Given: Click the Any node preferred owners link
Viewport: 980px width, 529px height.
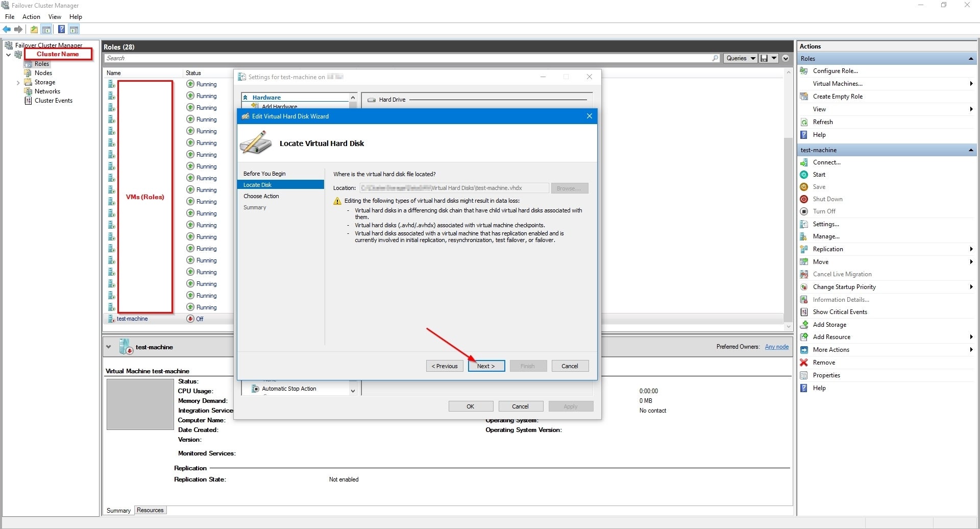Looking at the screenshot, I should coord(776,347).
